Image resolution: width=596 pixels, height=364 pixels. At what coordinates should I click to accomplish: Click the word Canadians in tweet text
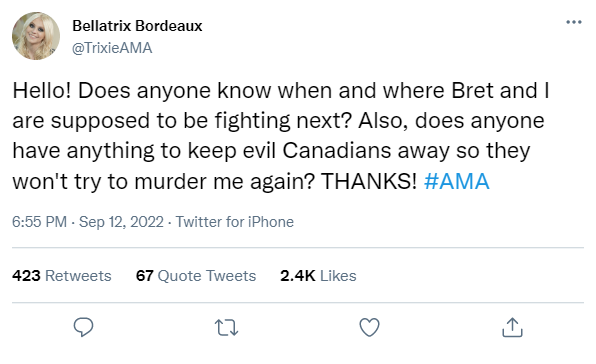[337, 151]
